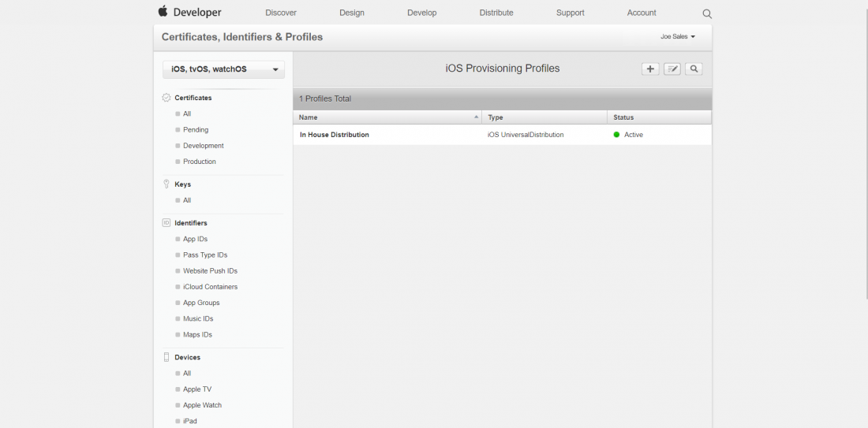868x428 pixels.
Task: Click the Devices section heading
Action: (x=188, y=358)
